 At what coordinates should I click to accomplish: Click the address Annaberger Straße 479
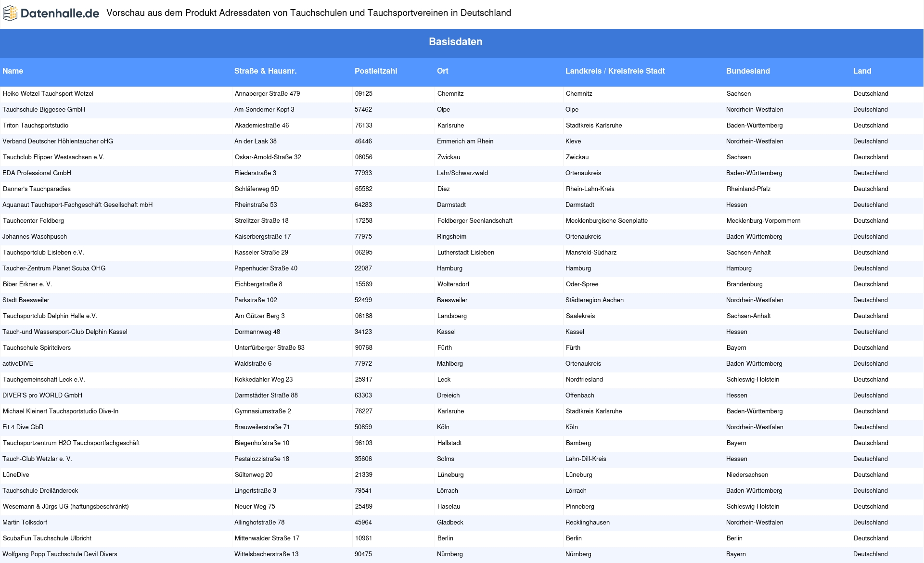point(267,94)
